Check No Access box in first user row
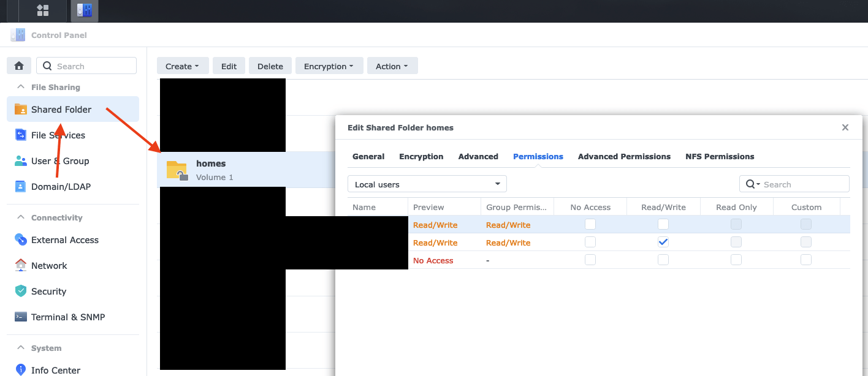 [590, 225]
